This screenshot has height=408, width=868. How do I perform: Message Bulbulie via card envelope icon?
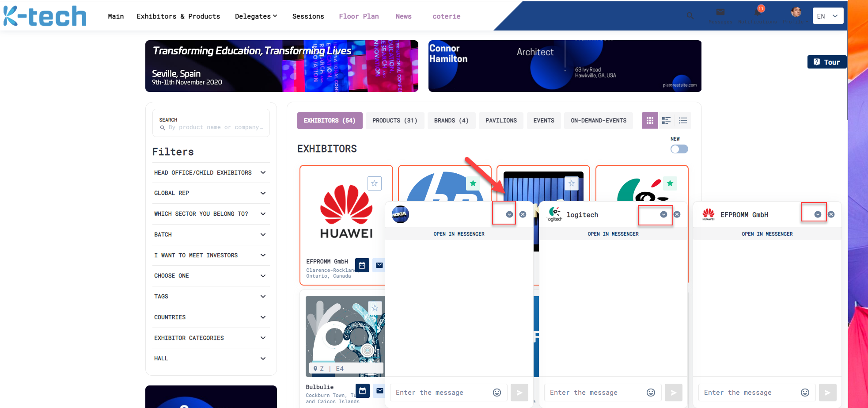(379, 391)
